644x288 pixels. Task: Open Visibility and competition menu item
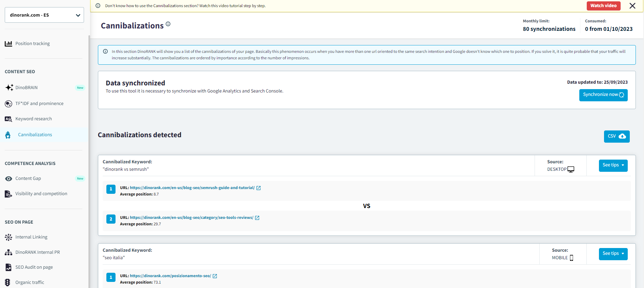41,194
